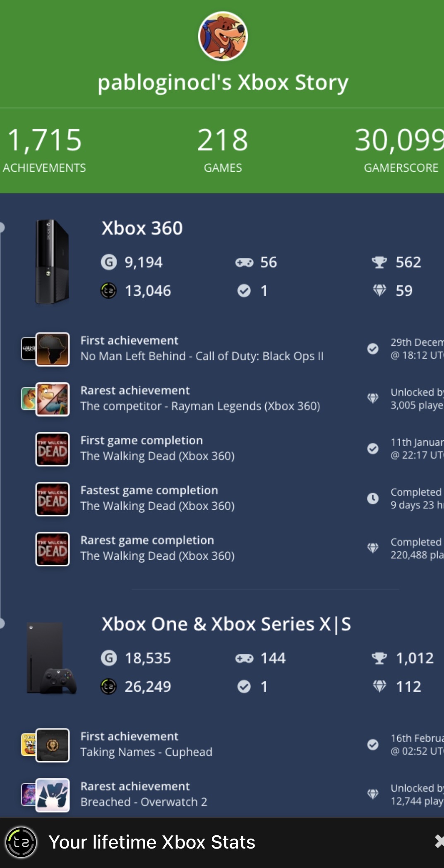The height and width of the screenshot is (868, 444).
Task: Click the Xbox One controller games icon
Action: [244, 658]
